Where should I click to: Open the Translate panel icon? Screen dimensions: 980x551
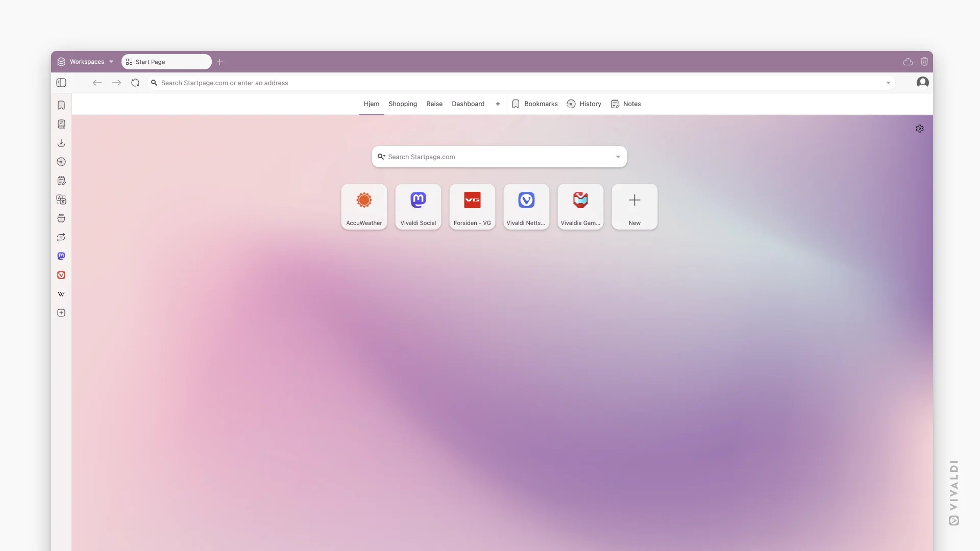tap(61, 199)
